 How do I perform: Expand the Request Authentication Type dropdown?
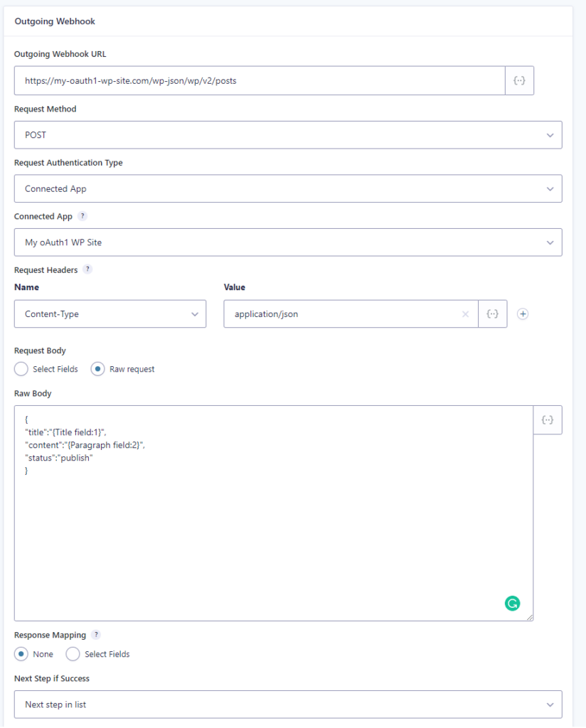(x=288, y=189)
